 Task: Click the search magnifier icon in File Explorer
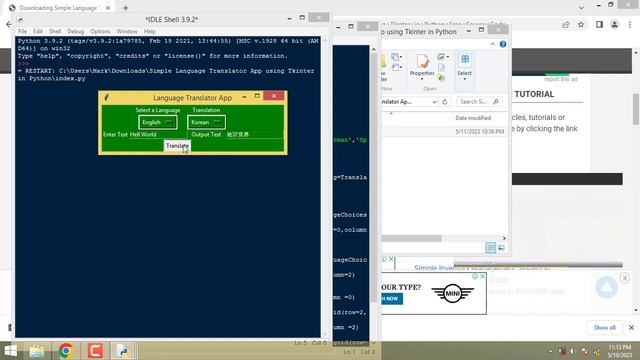496,102
